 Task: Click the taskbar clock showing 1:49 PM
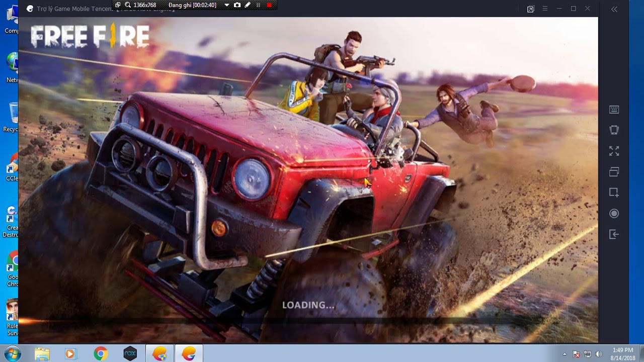coord(622,354)
